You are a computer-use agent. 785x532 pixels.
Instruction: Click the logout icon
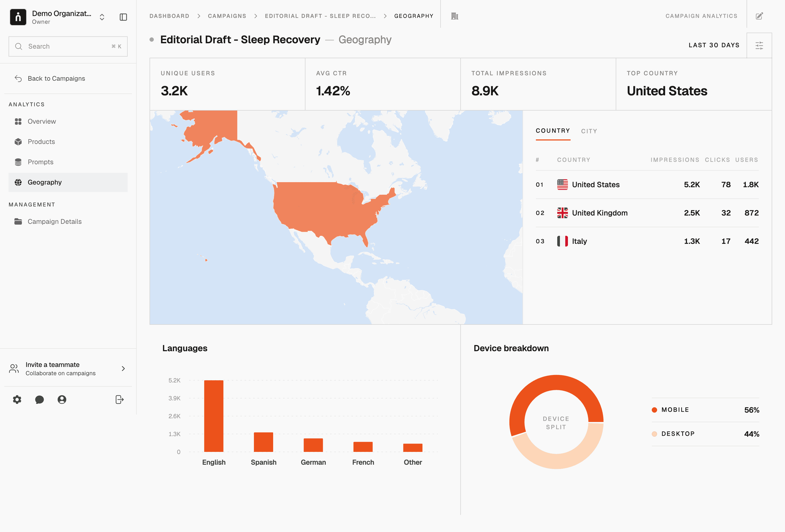click(x=120, y=400)
